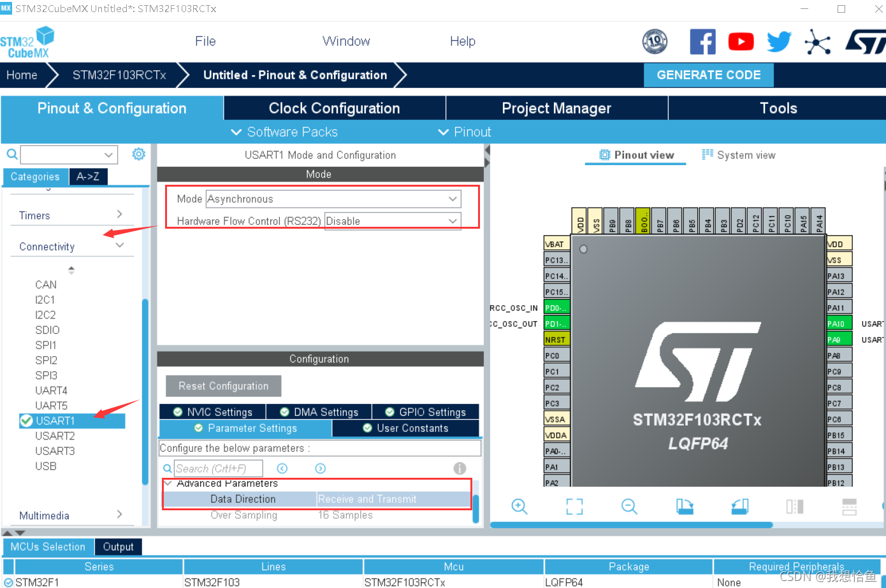The image size is (886, 588).
Task: Switch to Project Manager tab
Action: coord(556,108)
